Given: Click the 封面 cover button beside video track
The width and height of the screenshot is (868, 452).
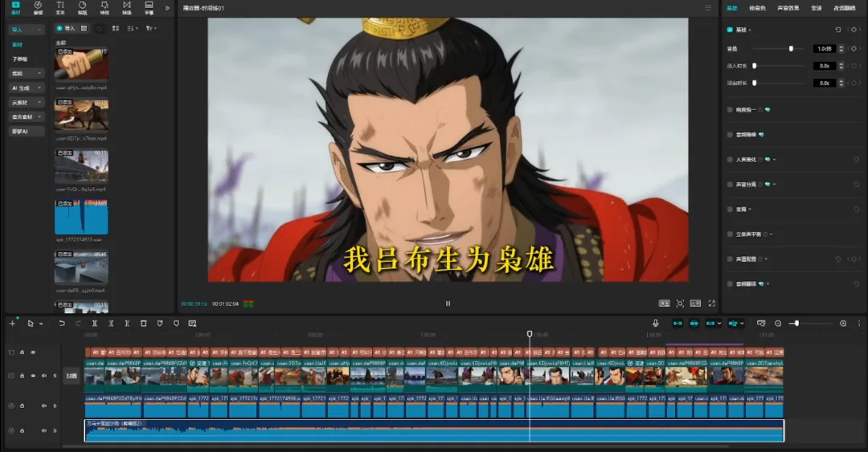Looking at the screenshot, I should pyautogui.click(x=72, y=376).
